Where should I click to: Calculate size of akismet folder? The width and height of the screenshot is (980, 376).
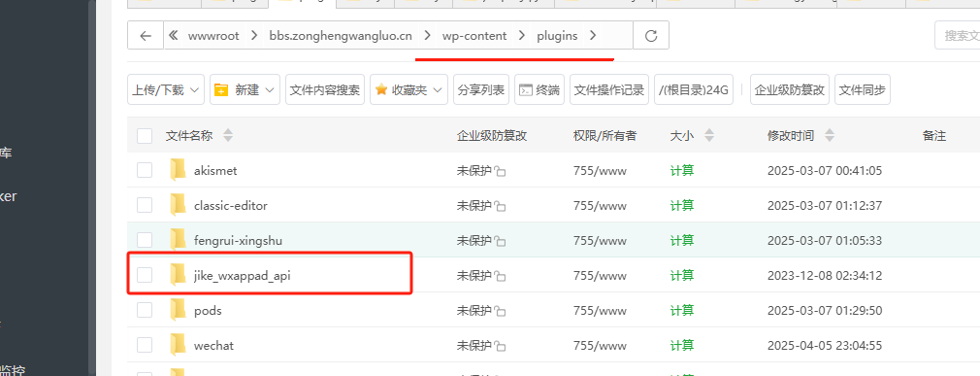[x=682, y=170]
